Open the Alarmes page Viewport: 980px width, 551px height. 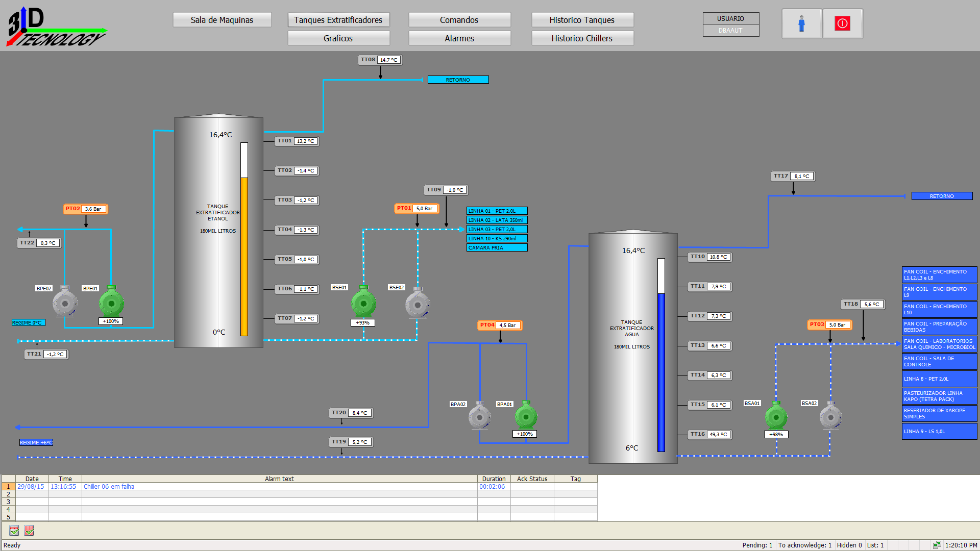coord(459,38)
